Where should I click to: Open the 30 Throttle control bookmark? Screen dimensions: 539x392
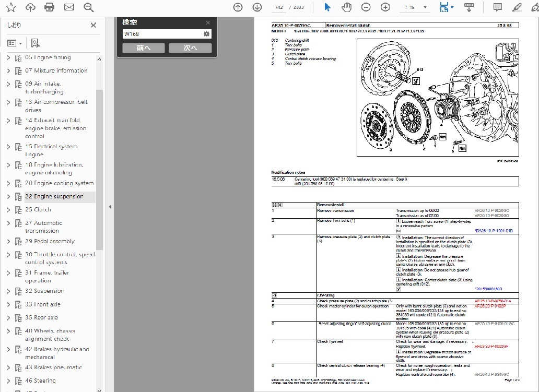pos(60,258)
